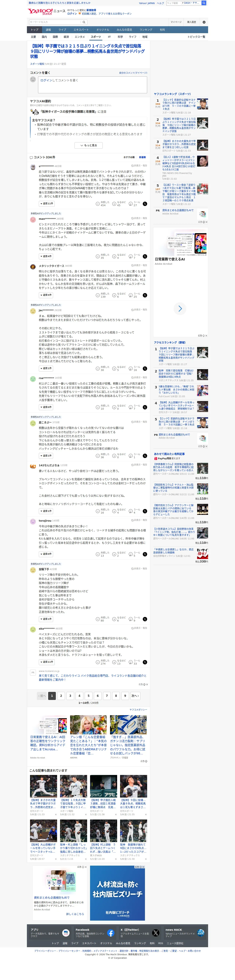Viewport: 235px width, 980px height.
Task: Share torajirou comment on X
Action: pyautogui.click(x=145, y=554)
